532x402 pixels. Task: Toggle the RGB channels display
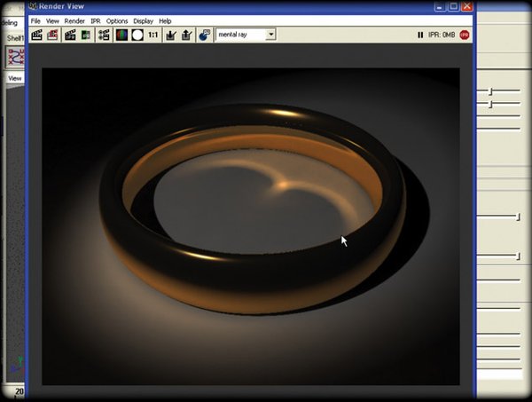(x=122, y=35)
